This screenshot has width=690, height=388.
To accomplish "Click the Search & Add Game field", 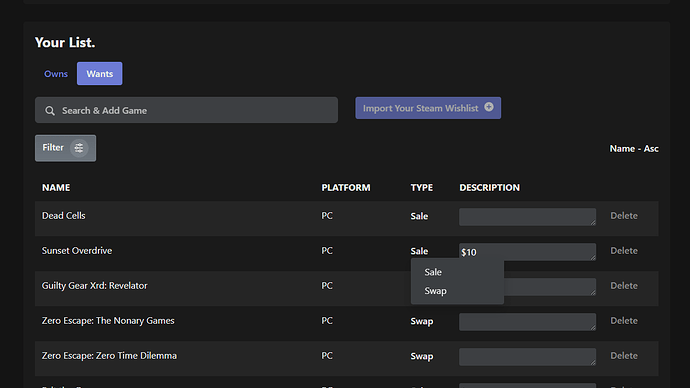I will click(x=187, y=110).
